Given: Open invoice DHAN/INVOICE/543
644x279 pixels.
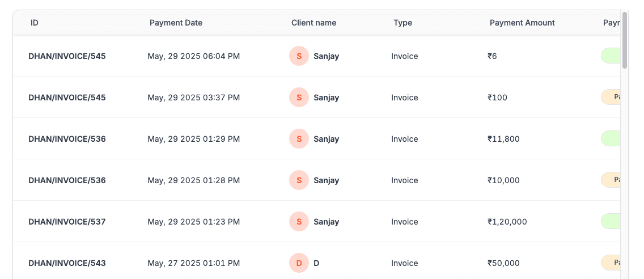Looking at the screenshot, I should point(67,263).
